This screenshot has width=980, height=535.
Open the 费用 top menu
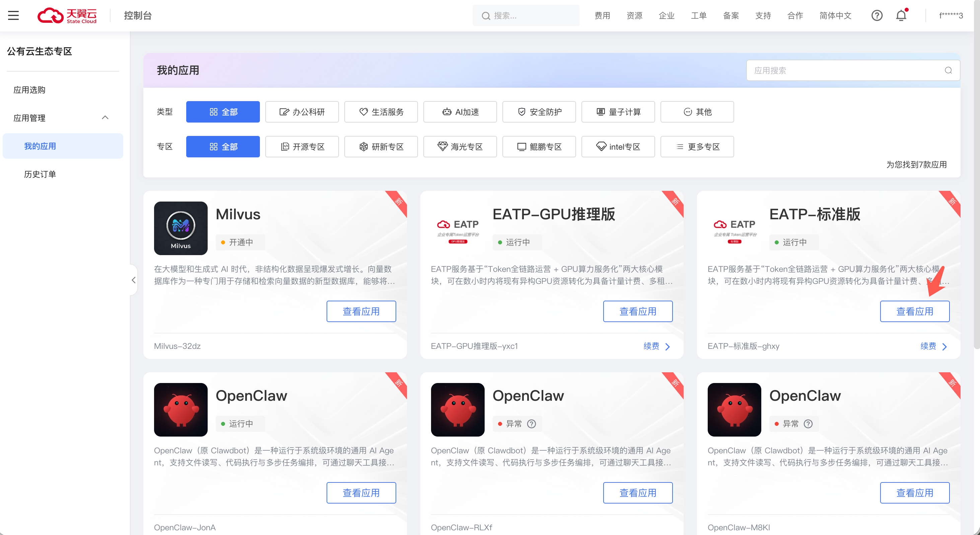(x=602, y=16)
